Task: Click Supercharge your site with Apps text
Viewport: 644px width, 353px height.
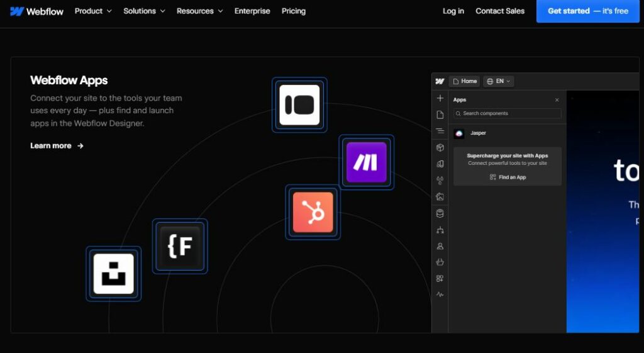Action: point(508,156)
